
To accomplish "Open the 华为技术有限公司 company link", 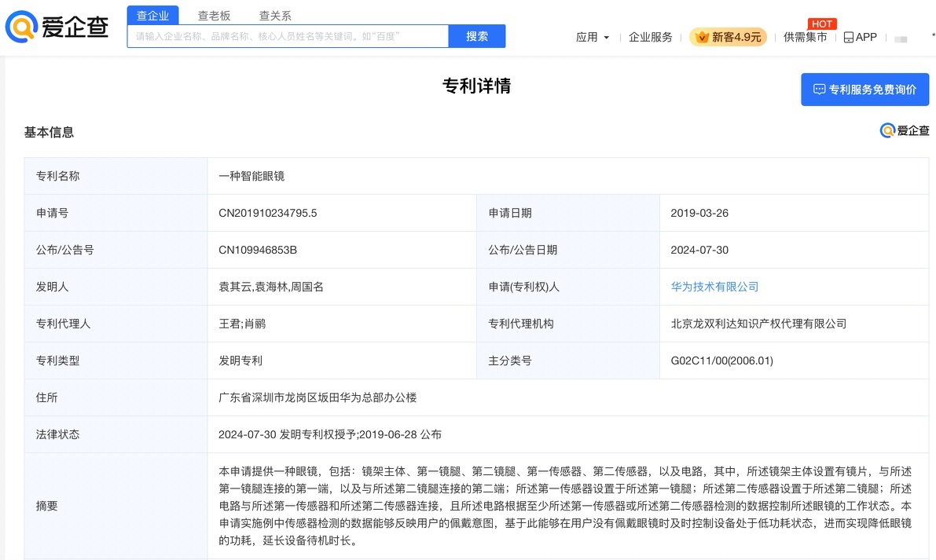I will 714,287.
